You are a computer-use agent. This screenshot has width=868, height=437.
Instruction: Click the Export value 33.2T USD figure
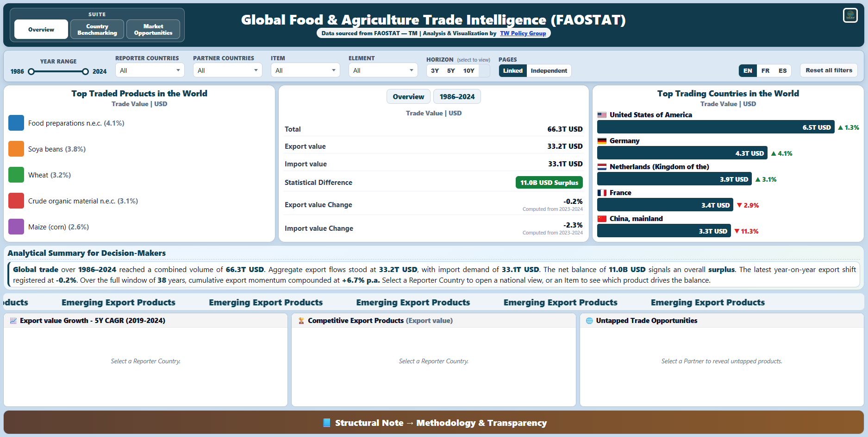(565, 146)
